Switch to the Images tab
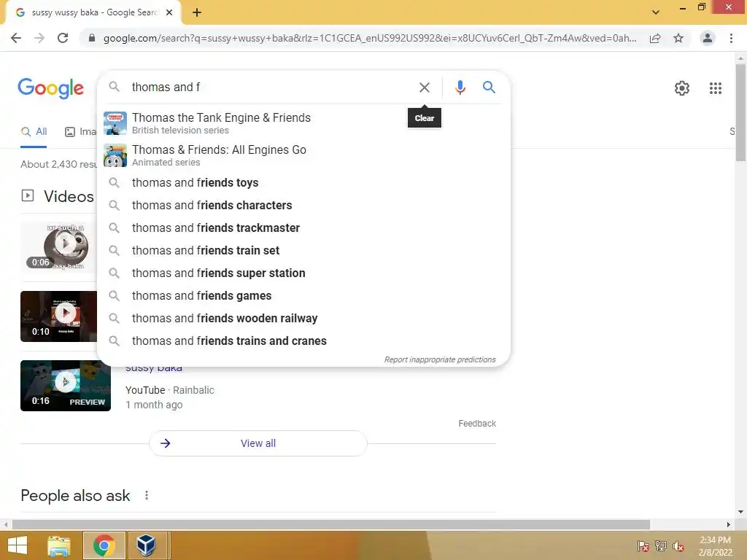 coord(80,132)
